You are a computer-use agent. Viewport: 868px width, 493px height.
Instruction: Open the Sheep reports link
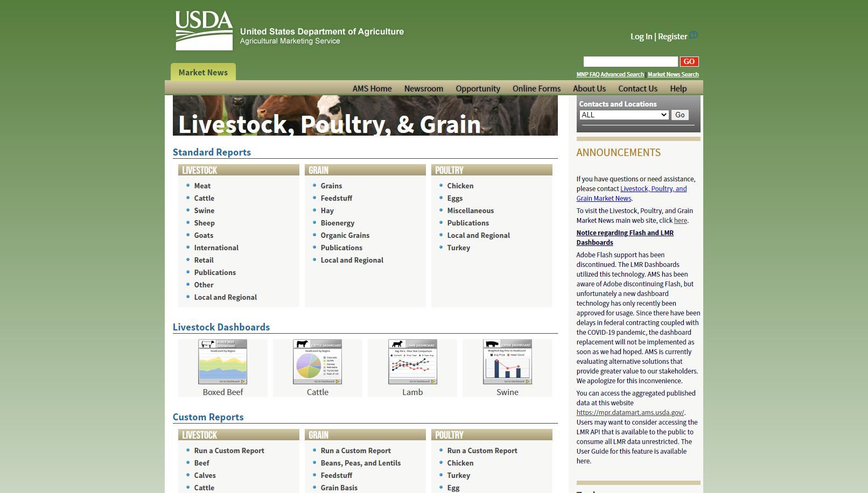pyautogui.click(x=204, y=223)
